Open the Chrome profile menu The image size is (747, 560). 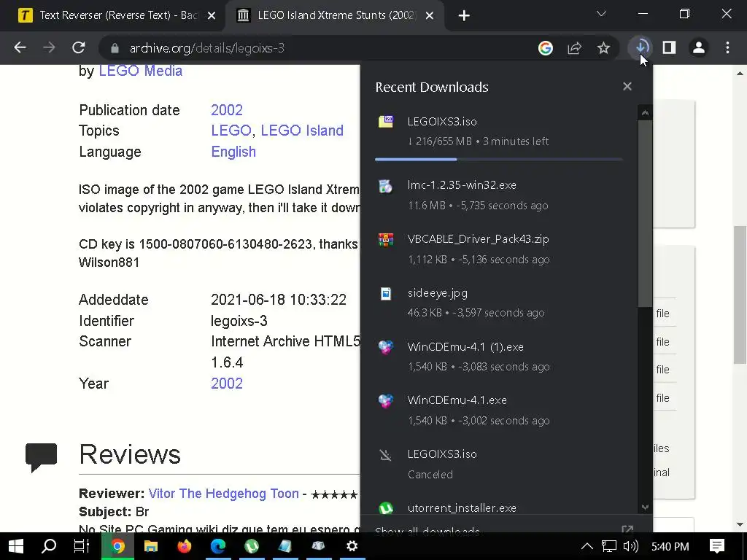coord(698,47)
